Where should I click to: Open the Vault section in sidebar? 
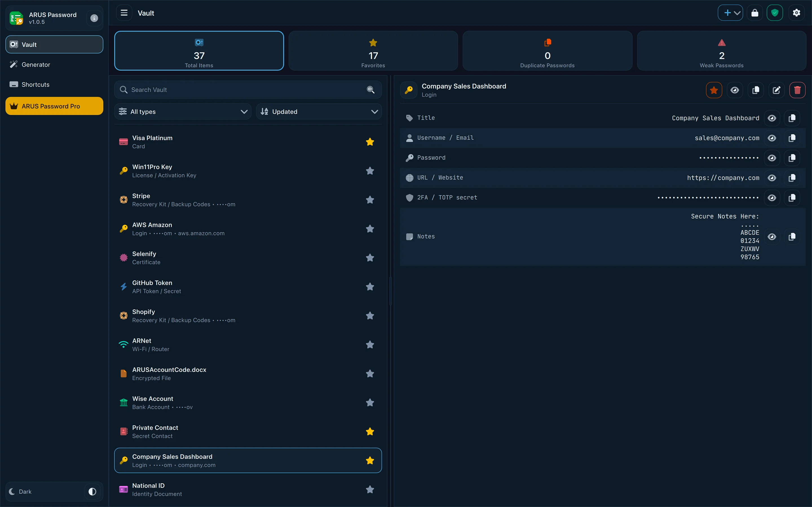[54, 44]
